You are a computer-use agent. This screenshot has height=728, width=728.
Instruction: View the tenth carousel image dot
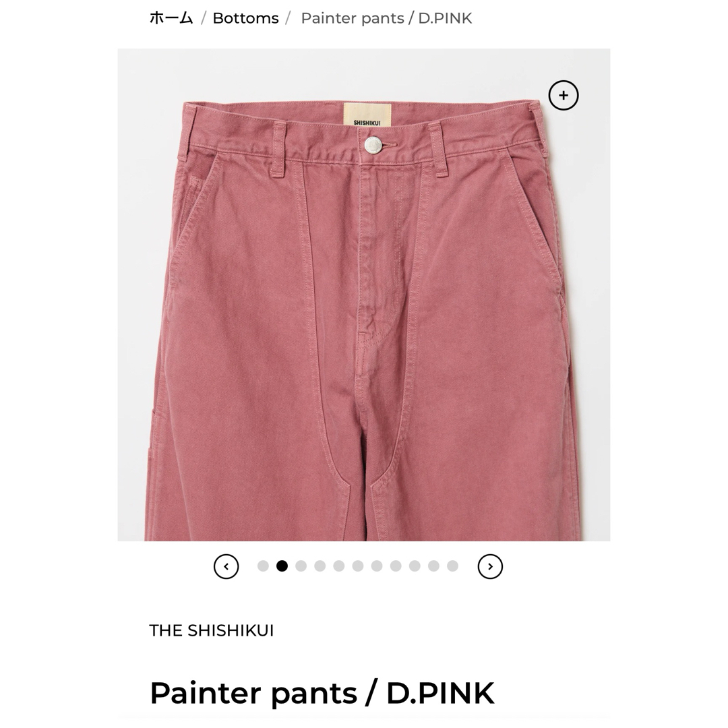[x=433, y=566]
